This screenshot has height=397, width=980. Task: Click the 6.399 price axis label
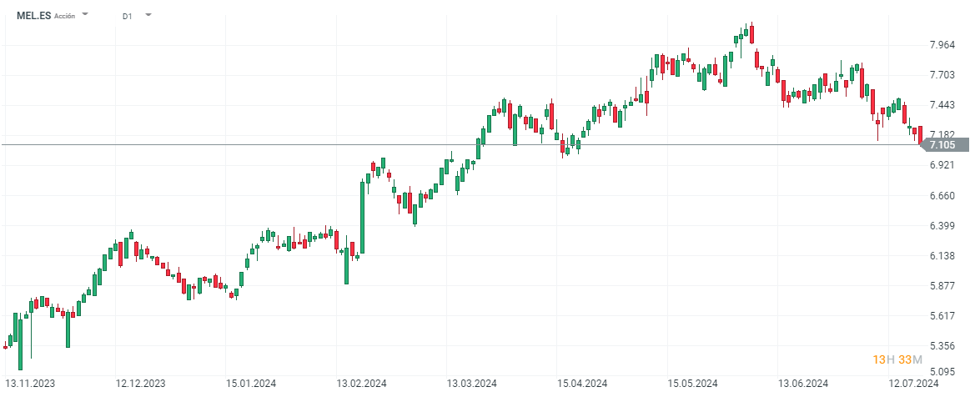coord(942,226)
